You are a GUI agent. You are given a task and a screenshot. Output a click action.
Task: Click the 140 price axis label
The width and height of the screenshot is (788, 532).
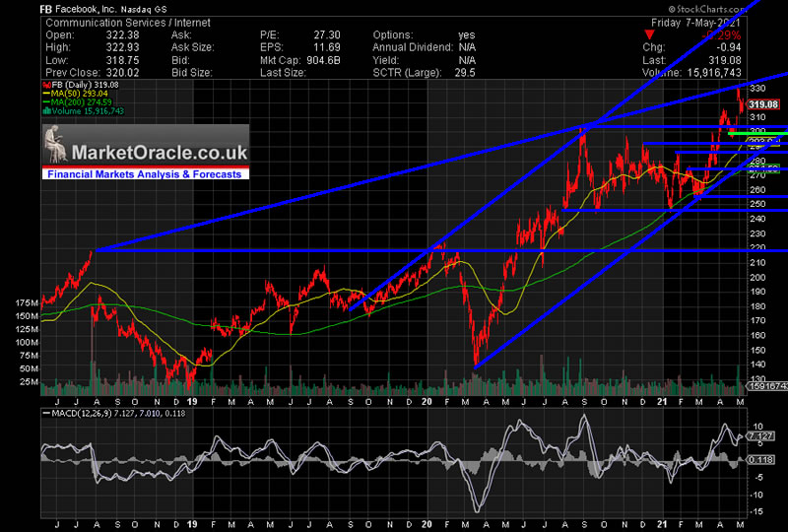coord(757,365)
